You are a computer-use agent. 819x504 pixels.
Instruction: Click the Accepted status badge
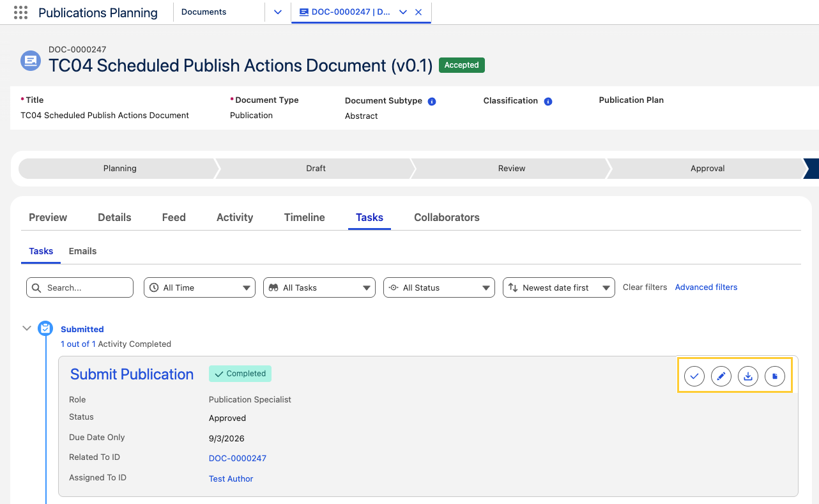[462, 65]
